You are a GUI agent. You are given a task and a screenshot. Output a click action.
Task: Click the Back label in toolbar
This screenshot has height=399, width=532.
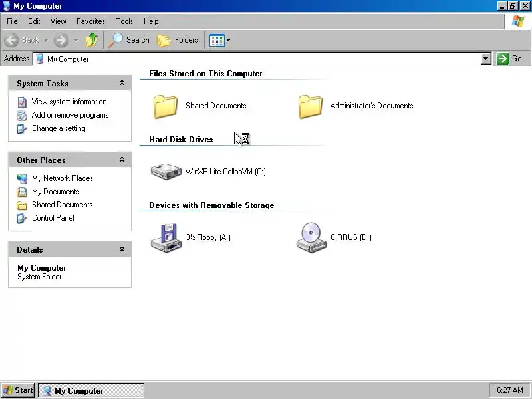pyautogui.click(x=30, y=40)
